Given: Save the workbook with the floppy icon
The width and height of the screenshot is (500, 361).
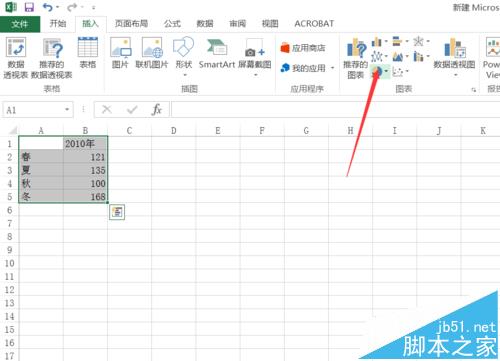Looking at the screenshot, I should [29, 7].
